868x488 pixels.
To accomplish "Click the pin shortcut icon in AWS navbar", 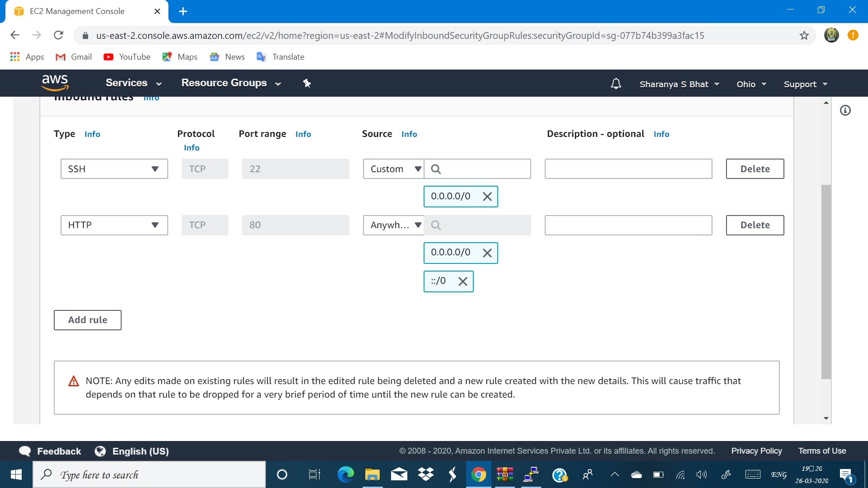I will click(307, 83).
